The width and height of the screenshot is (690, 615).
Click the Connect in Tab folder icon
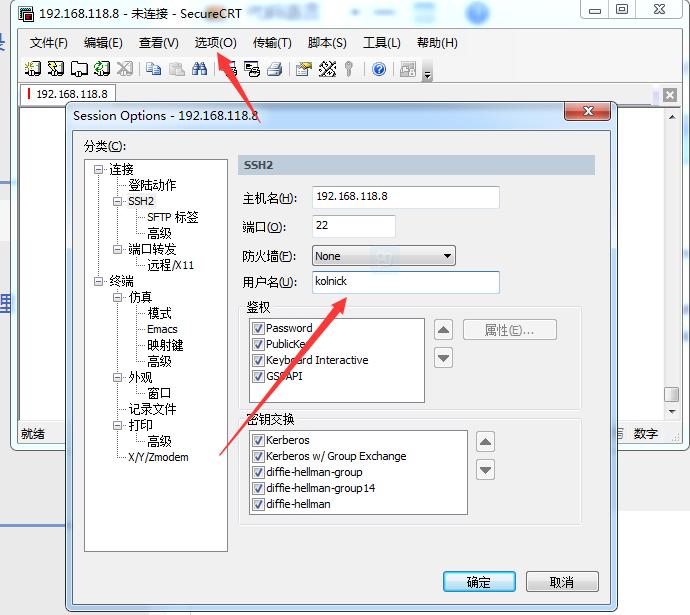[79, 69]
